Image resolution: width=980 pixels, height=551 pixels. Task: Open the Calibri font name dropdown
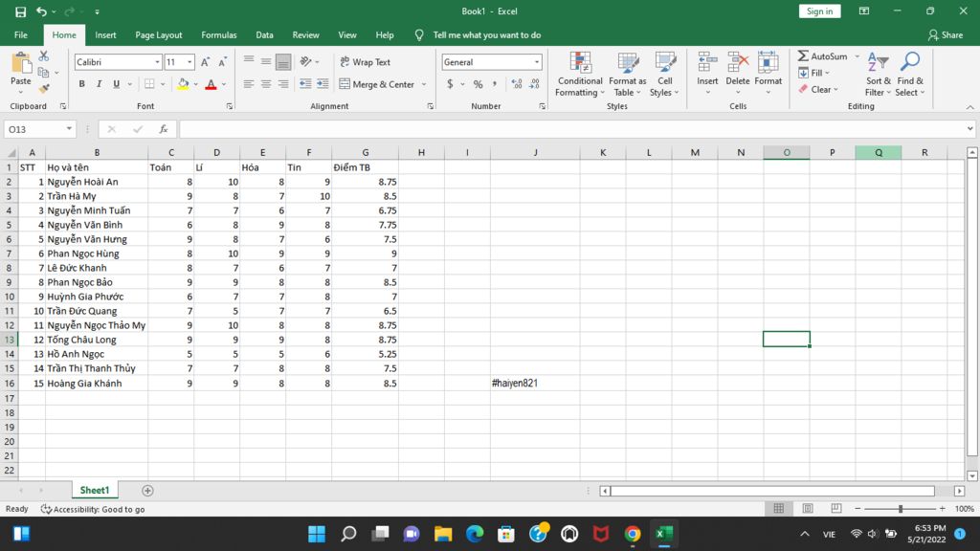(x=158, y=62)
